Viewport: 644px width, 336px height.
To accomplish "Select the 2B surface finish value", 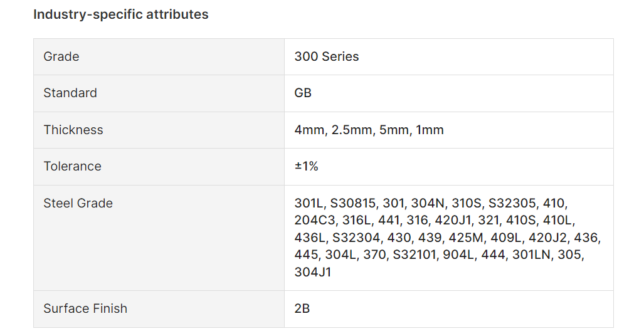I will tap(302, 308).
